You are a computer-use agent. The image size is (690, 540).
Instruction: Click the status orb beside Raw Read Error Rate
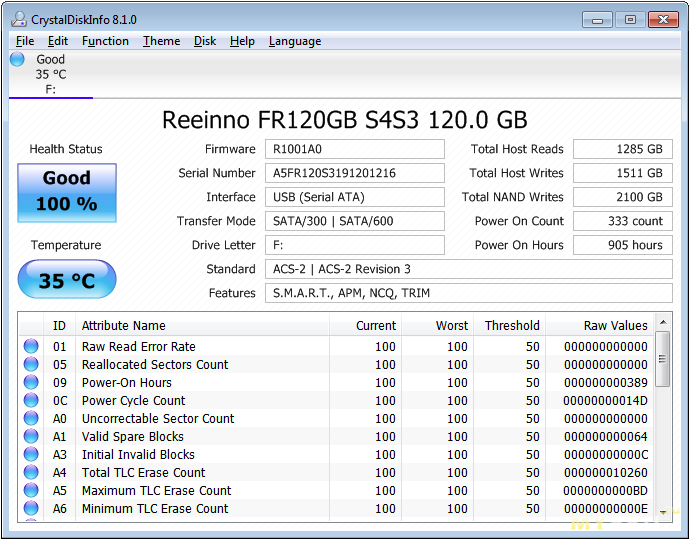(x=31, y=347)
